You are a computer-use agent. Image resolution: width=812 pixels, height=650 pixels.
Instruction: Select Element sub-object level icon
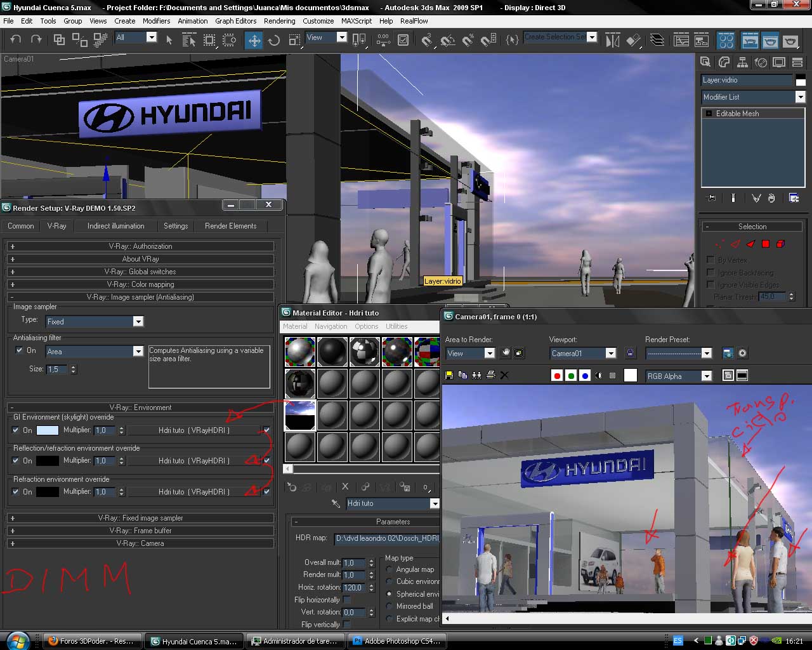pyautogui.click(x=780, y=244)
